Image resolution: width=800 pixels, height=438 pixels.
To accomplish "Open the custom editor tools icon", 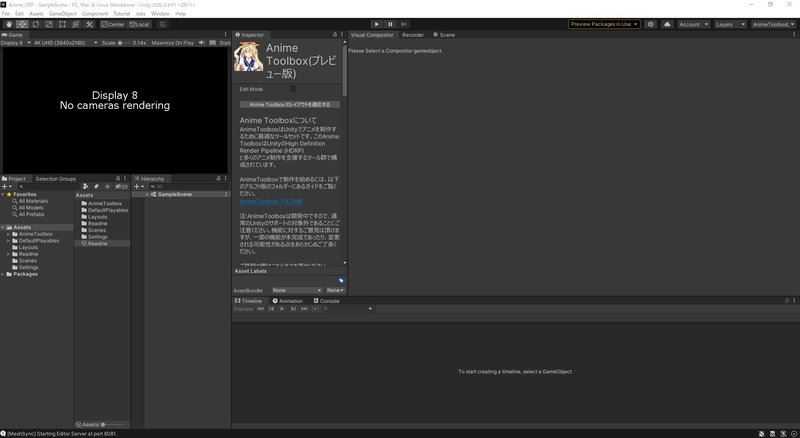I will pyautogui.click(x=89, y=25).
